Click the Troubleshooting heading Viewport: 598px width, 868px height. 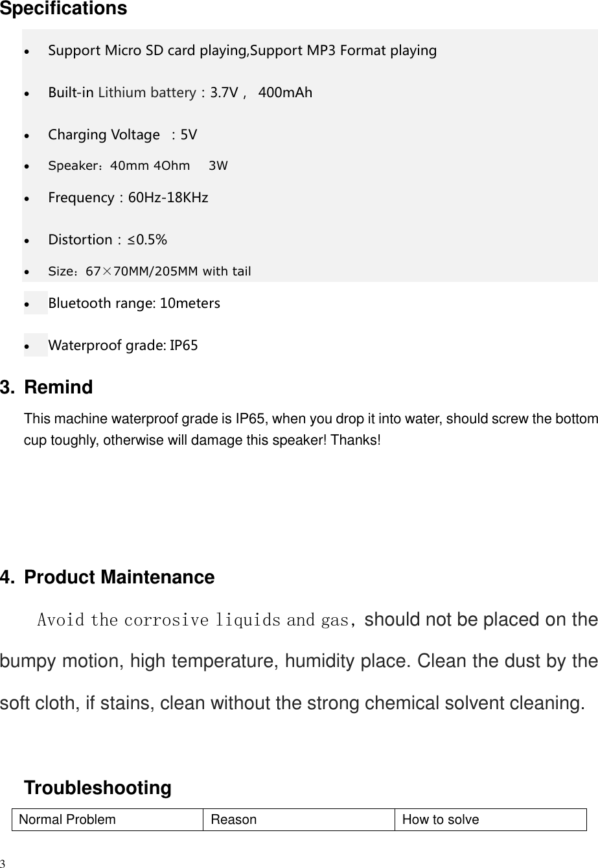[98, 788]
